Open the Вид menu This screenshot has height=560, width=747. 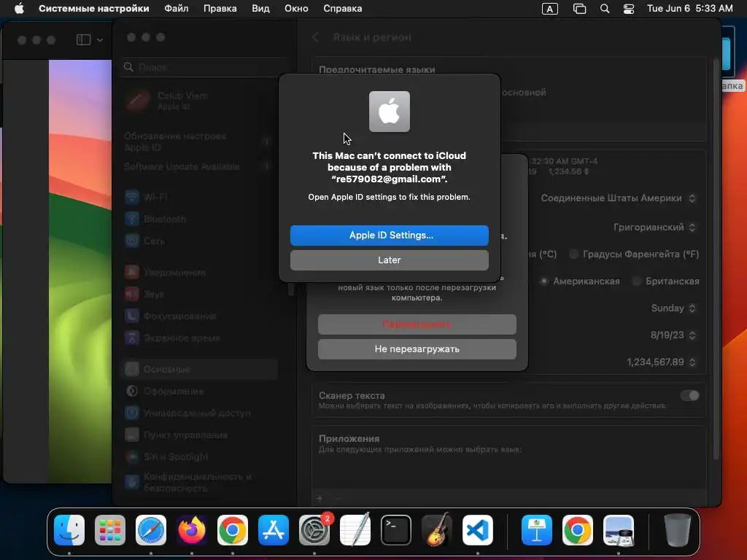[260, 9]
